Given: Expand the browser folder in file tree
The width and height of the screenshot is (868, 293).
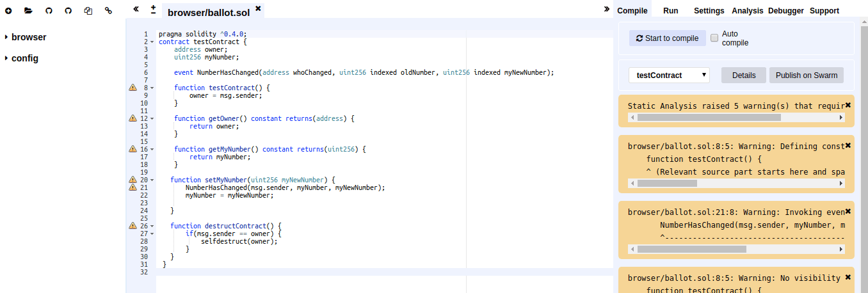Looking at the screenshot, I should [6, 37].
